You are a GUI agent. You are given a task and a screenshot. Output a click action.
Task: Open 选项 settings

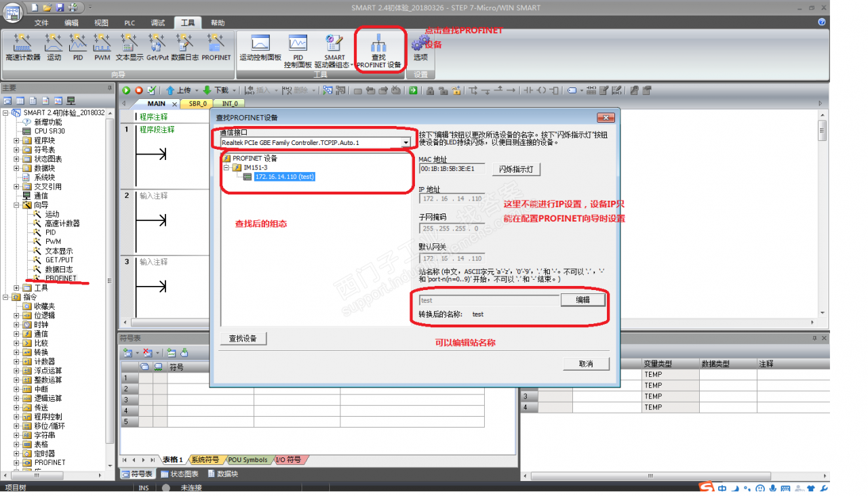pos(420,49)
